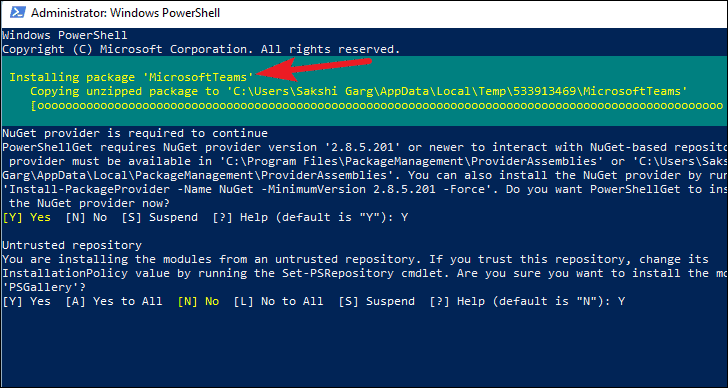728x388 pixels.
Task: Click the [A] Yes to All option
Action: click(114, 301)
